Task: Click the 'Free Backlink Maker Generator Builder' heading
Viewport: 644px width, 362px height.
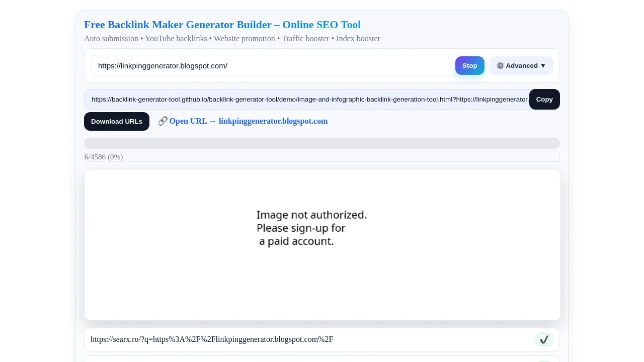Action: (222, 25)
